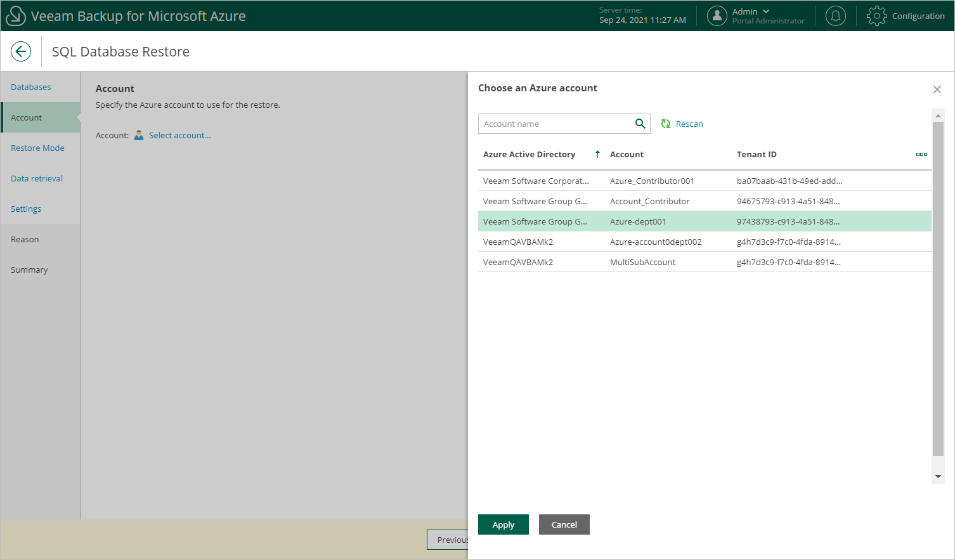Click the Apply button
The image size is (955, 560).
503,524
